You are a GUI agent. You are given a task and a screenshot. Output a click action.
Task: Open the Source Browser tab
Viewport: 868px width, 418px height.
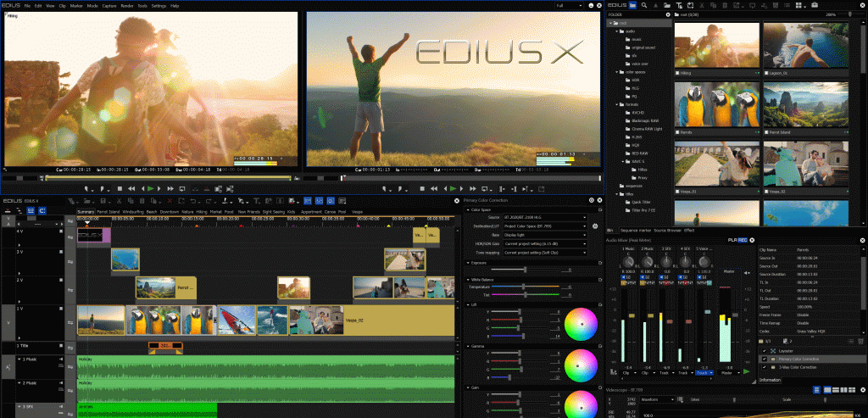coord(668,230)
